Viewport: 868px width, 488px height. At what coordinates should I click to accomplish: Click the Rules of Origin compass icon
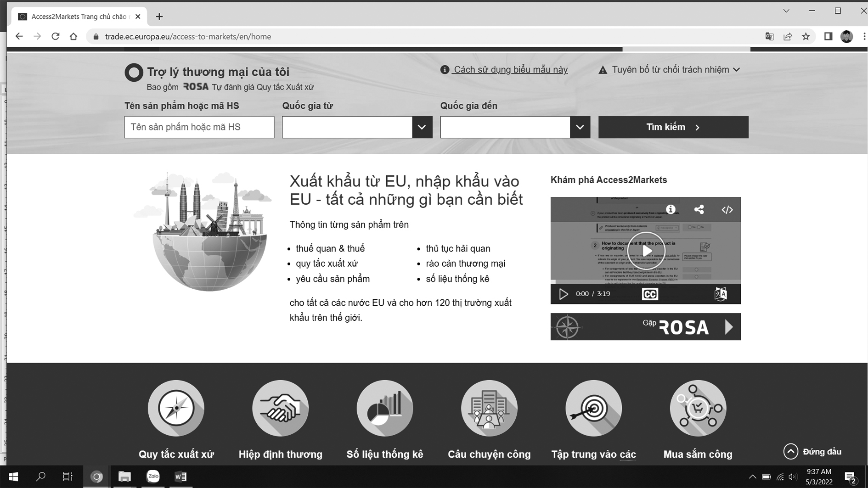(x=176, y=408)
